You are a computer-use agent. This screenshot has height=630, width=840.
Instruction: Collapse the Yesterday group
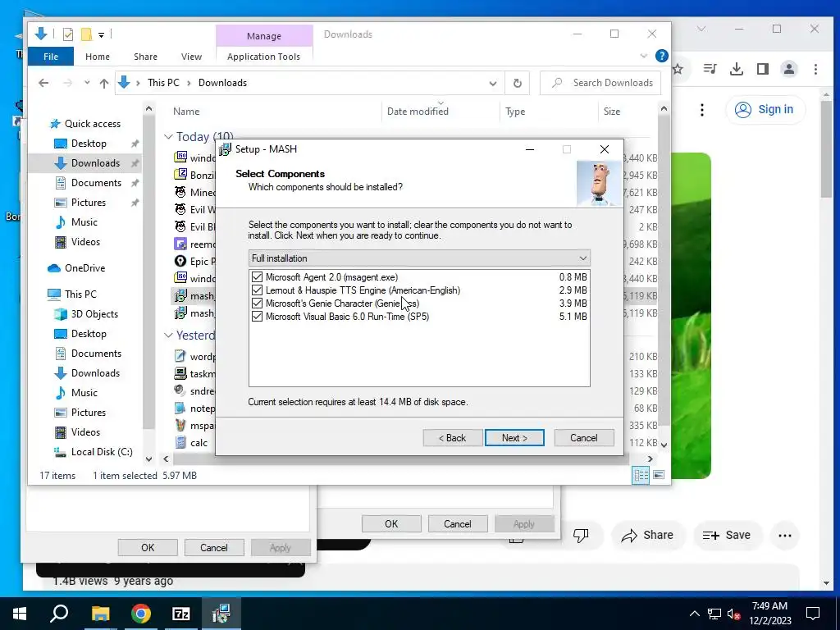tap(168, 336)
